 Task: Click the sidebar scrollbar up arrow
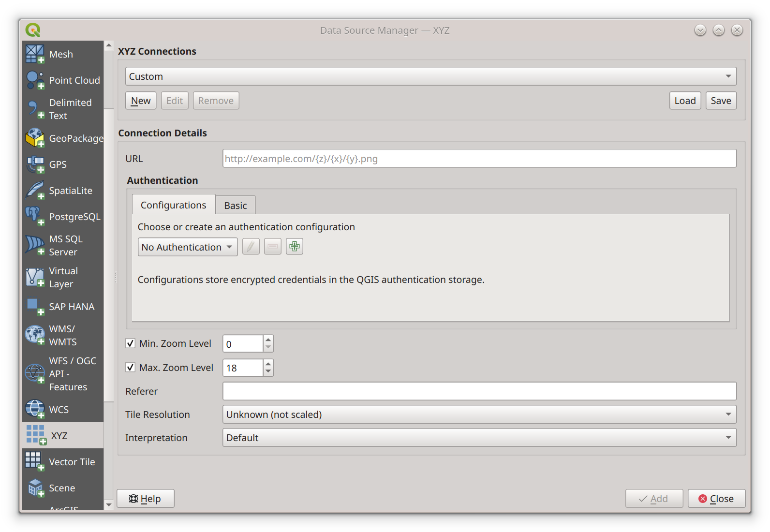(109, 45)
